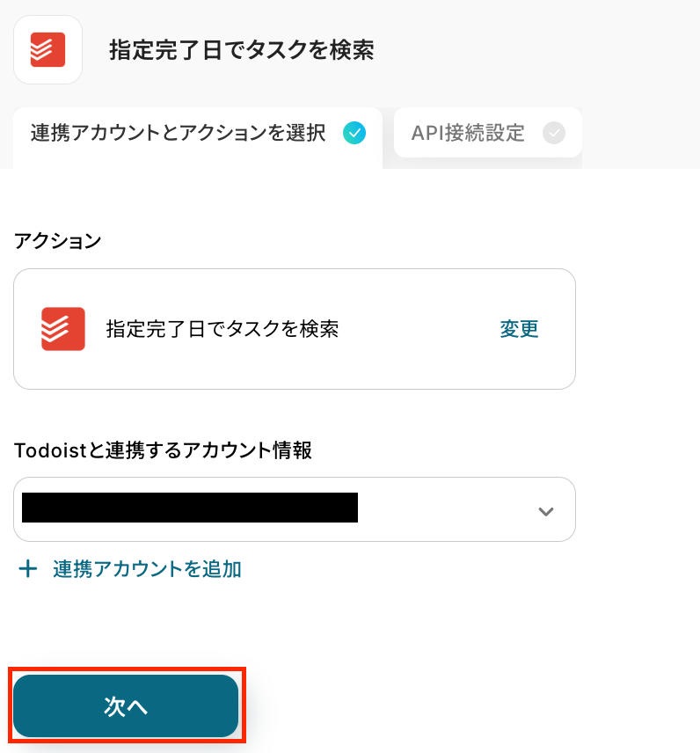Click the blue checkmark on the first tab
The image size is (700, 753).
[x=354, y=134]
